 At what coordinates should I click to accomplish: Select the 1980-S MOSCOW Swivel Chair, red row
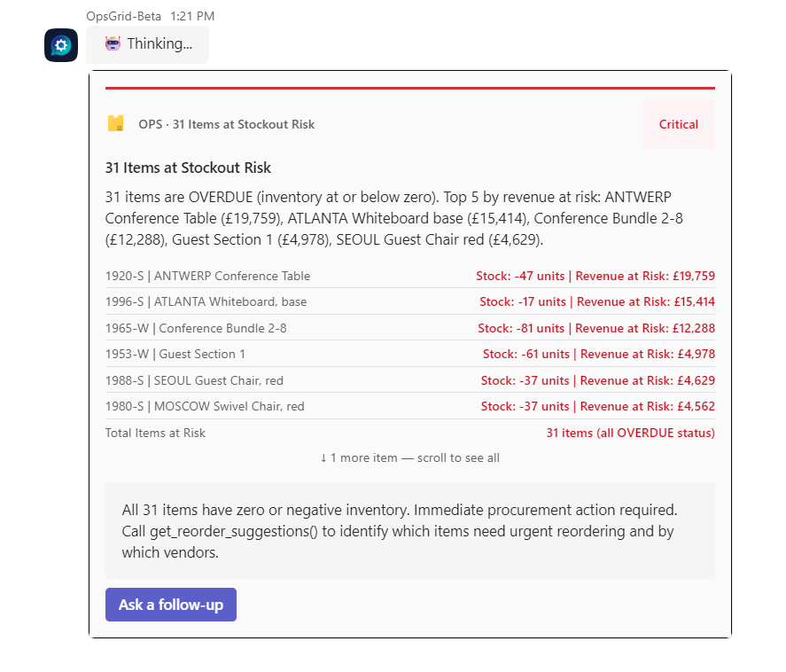410,406
